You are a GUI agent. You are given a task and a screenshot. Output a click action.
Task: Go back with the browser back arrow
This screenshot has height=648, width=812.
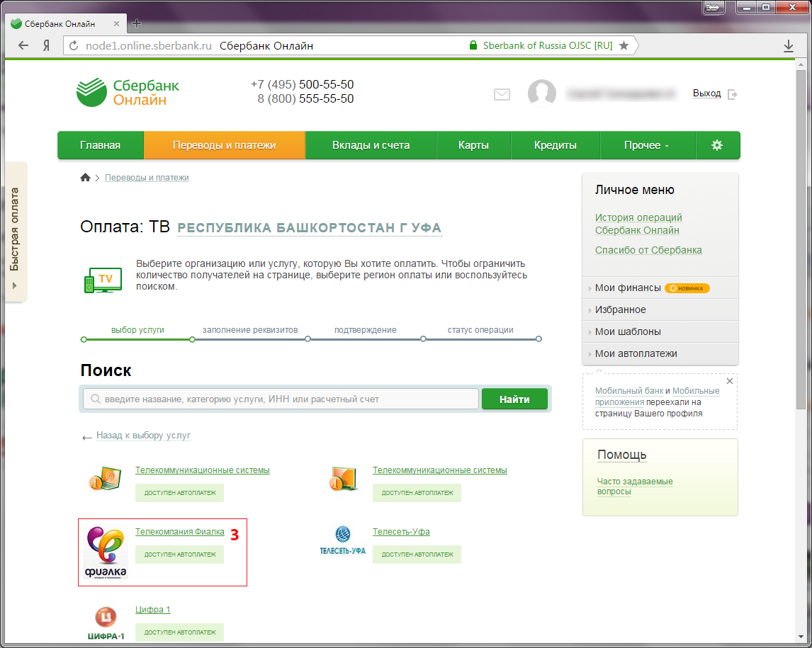point(23,45)
